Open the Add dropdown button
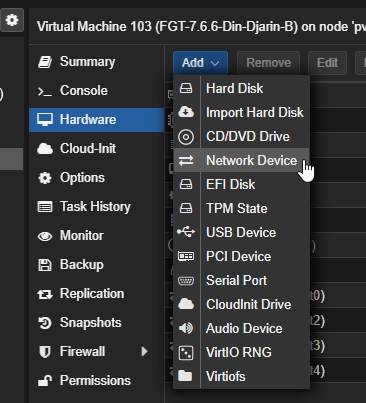366x403 pixels. (200, 63)
